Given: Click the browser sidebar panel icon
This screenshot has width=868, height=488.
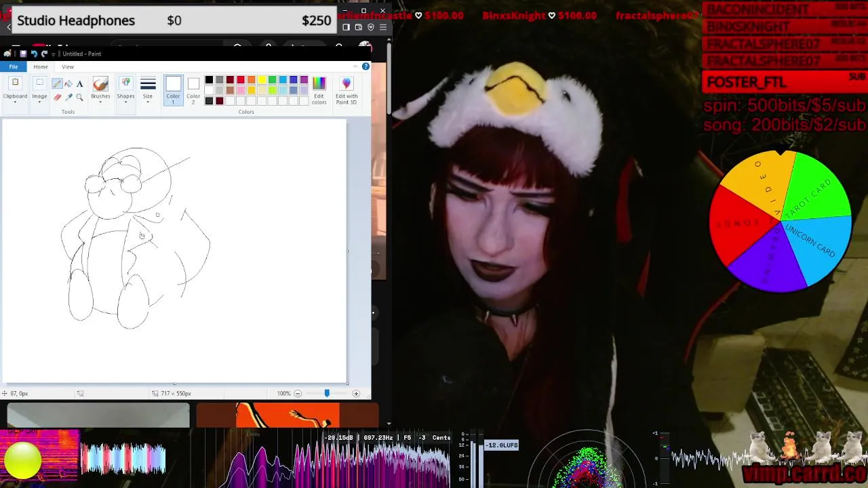Looking at the screenshot, I should pyautogui.click(x=346, y=27).
